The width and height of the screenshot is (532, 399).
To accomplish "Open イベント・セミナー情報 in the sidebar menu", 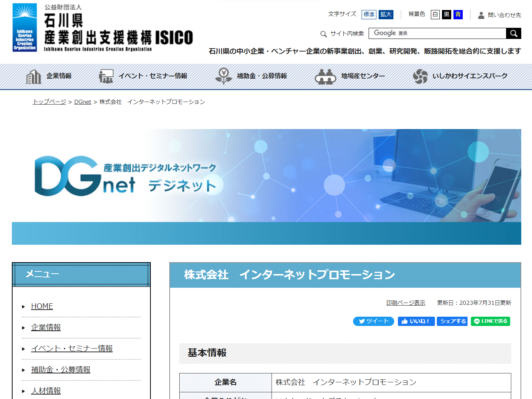I will coord(72,349).
